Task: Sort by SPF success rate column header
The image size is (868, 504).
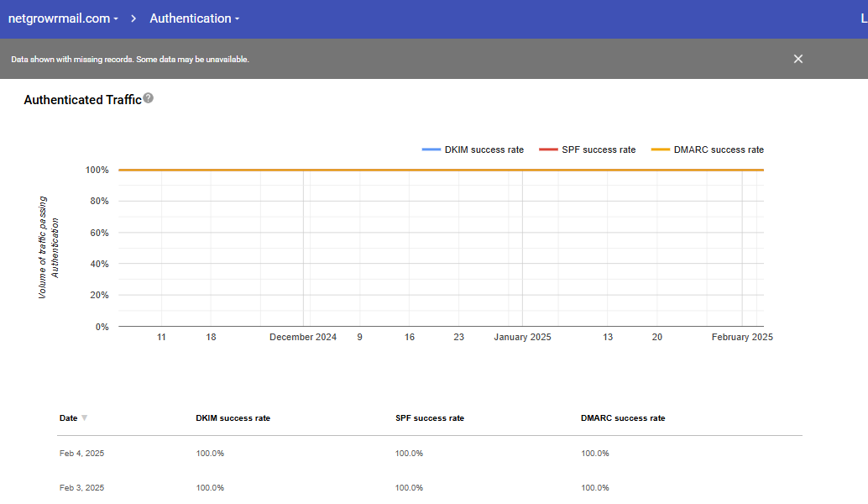Action: point(429,417)
